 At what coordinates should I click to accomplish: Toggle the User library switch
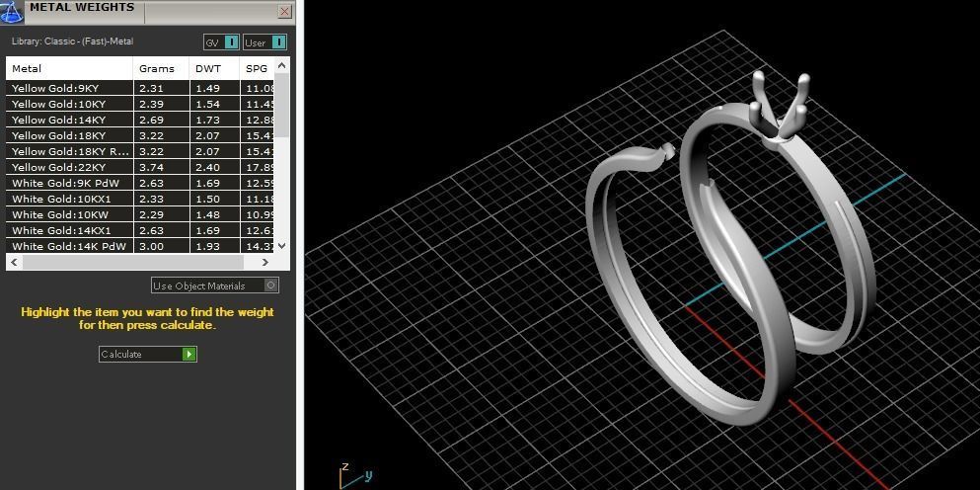point(265,42)
